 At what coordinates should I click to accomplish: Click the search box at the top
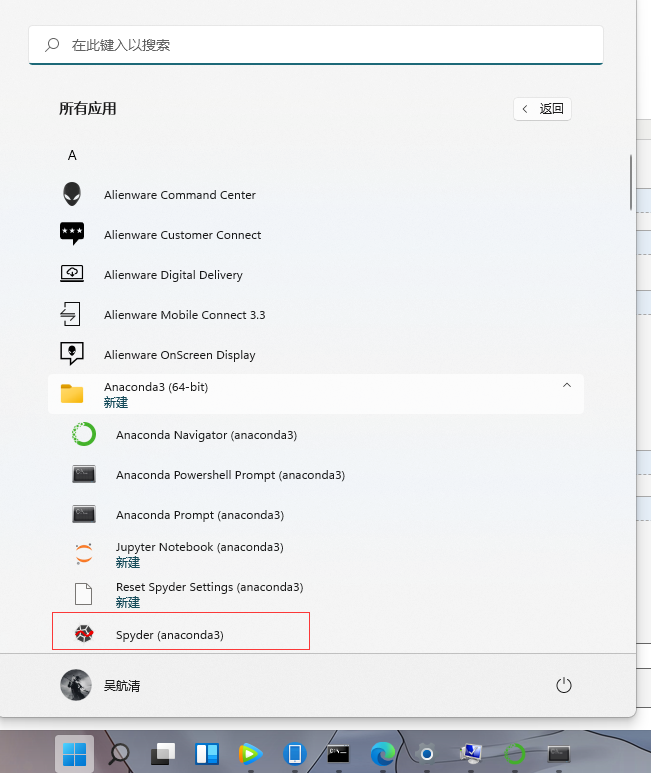[x=316, y=45]
